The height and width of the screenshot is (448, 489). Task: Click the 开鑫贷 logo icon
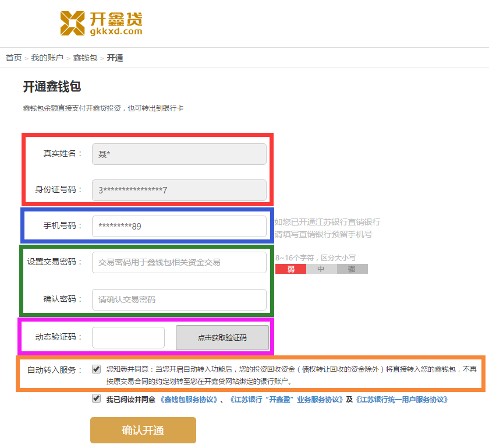point(72,23)
